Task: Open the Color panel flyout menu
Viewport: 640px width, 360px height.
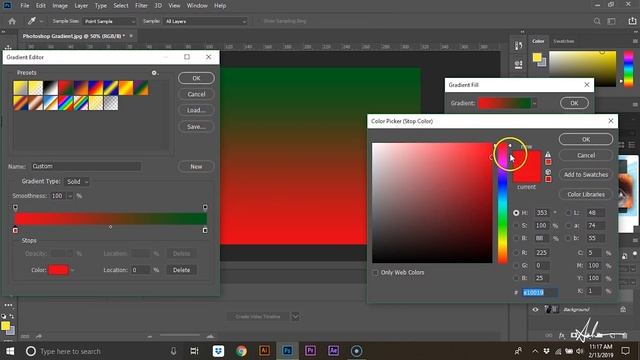Action: 635,41
